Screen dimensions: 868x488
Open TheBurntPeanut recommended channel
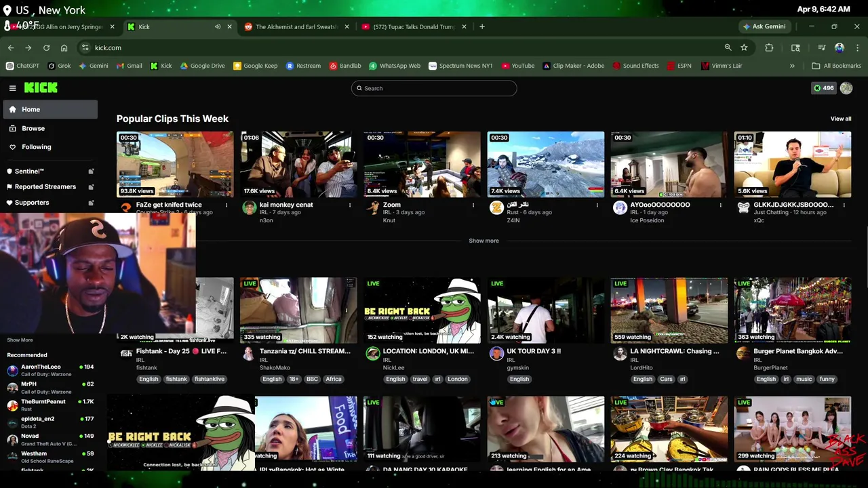(50, 405)
